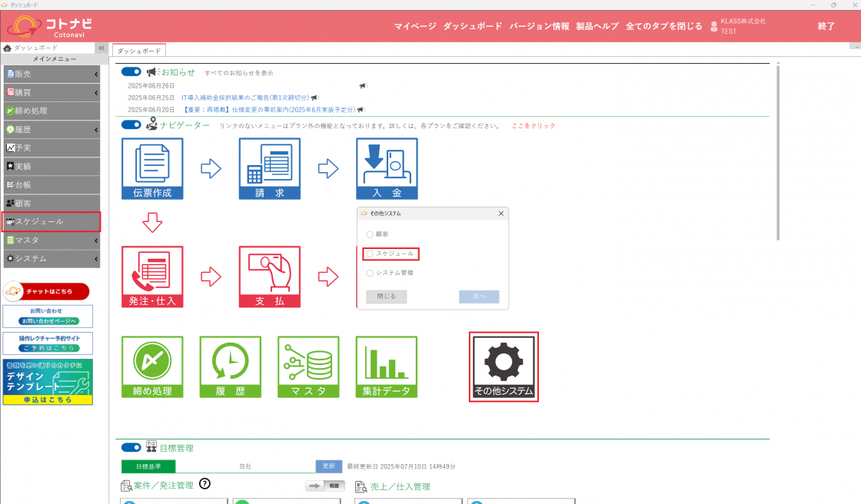Open the マスタ database icon
Screen dimensions: 861x504
point(308,366)
